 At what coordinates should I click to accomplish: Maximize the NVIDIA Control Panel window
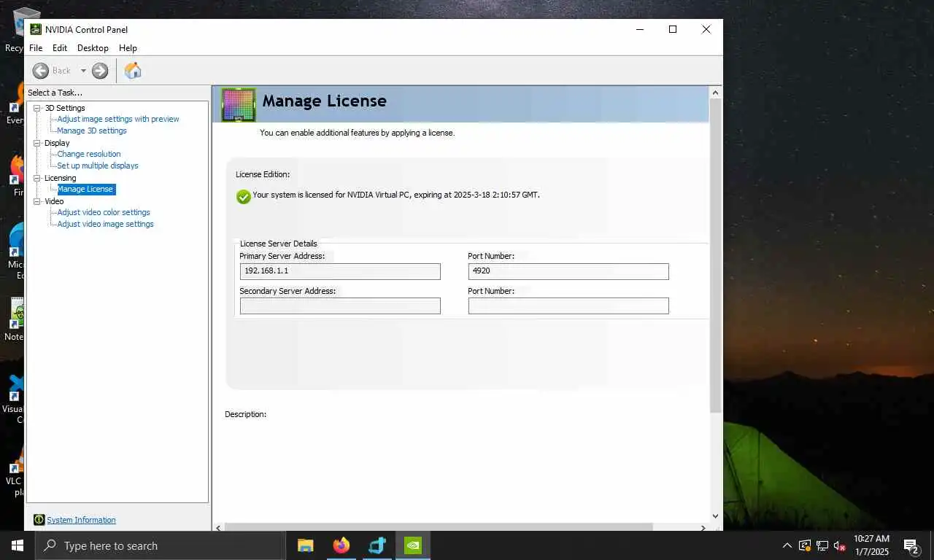(x=673, y=29)
